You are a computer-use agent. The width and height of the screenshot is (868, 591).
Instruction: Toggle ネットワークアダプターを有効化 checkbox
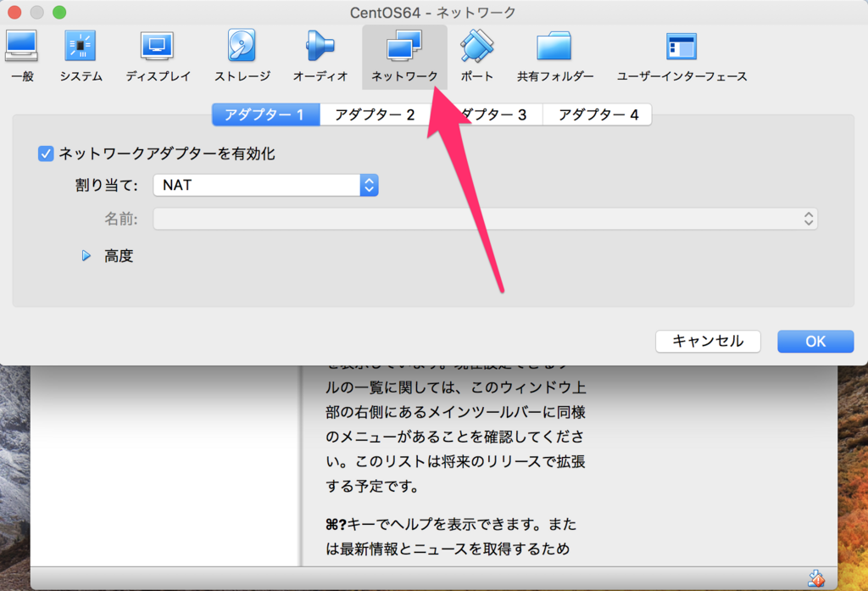pos(46,153)
